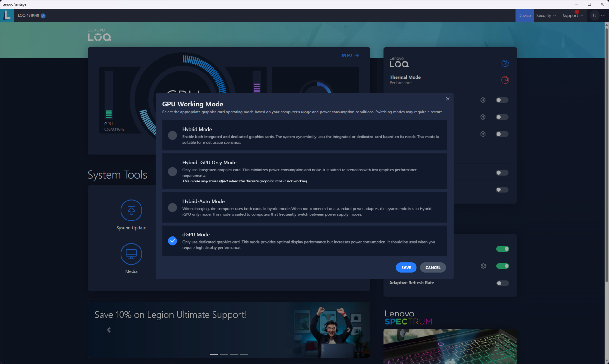The width and height of the screenshot is (609, 364).
Task: Toggle the Adaptive Refresh Rate switch
Action: [x=502, y=283]
